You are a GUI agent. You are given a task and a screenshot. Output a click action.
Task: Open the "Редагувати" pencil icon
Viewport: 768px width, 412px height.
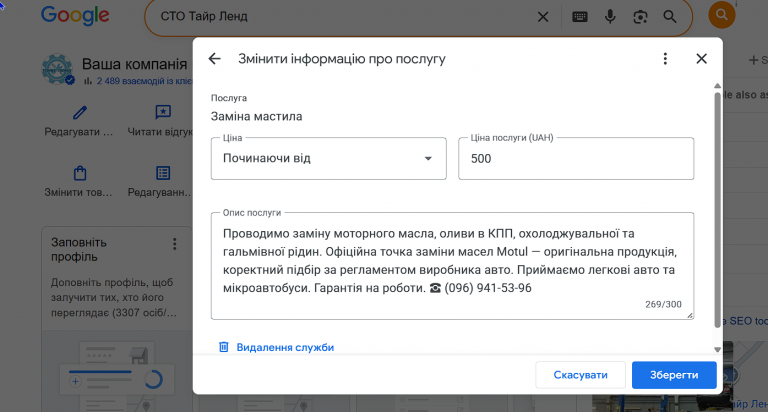(x=80, y=113)
